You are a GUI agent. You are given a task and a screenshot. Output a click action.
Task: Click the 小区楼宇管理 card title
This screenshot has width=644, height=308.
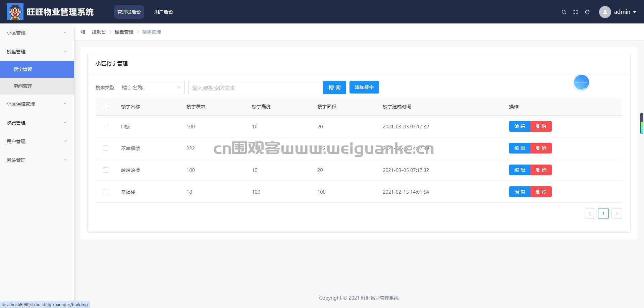[112, 63]
